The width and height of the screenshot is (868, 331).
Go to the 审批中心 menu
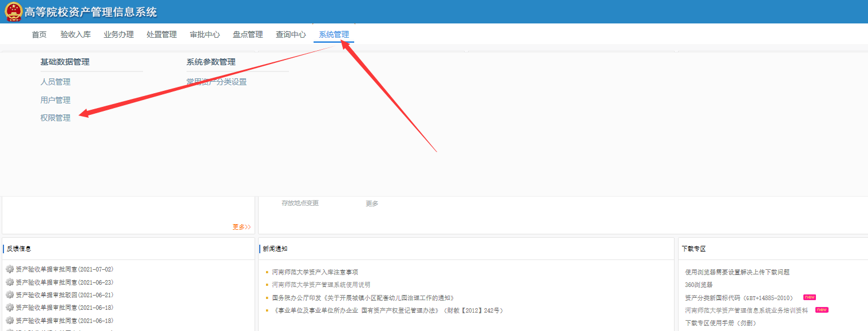[205, 34]
